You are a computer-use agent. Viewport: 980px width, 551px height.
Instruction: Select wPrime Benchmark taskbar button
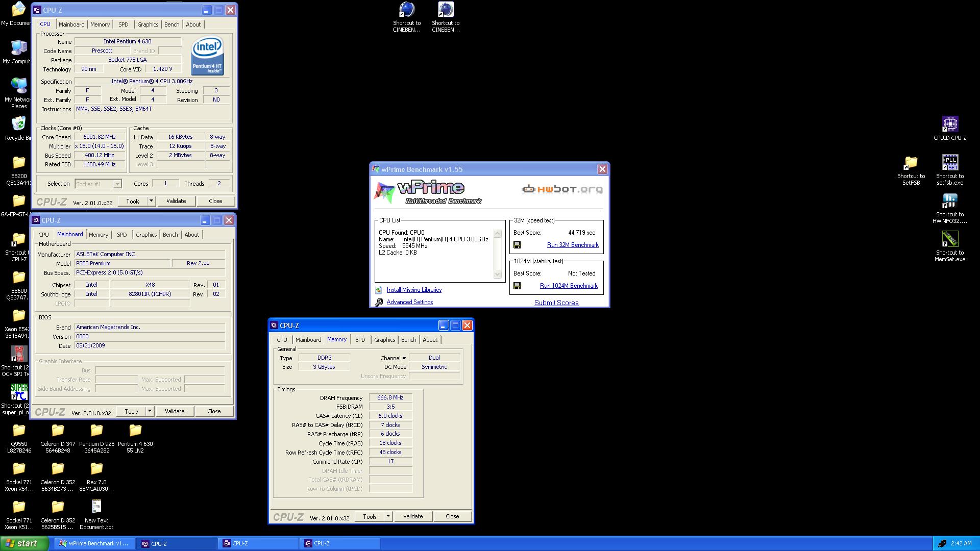[x=95, y=543]
